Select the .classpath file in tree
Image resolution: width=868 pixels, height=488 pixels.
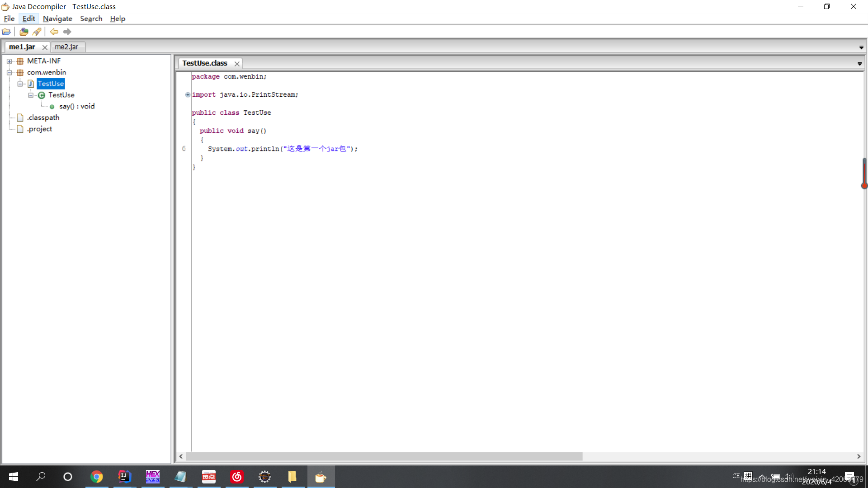43,117
